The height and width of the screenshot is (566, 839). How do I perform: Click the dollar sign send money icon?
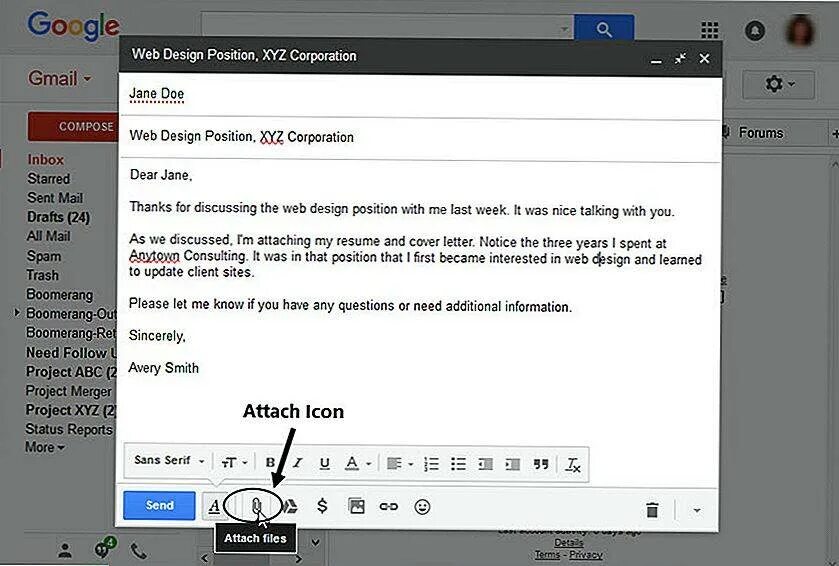point(322,506)
